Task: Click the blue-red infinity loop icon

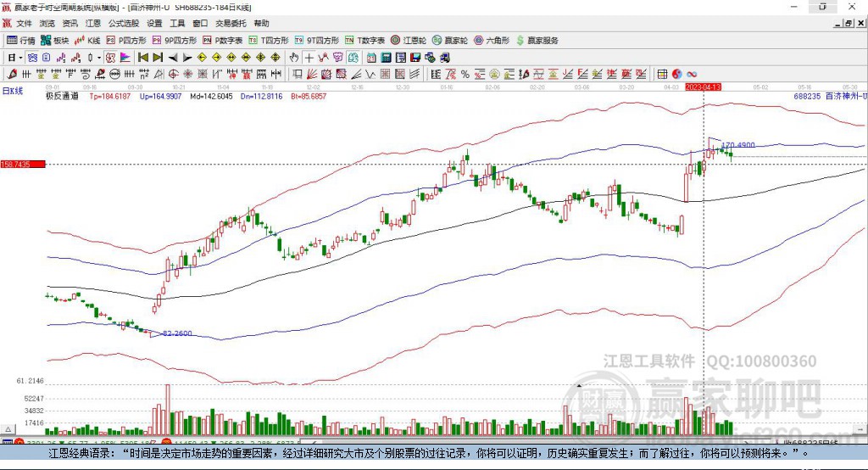Action: pos(692,75)
